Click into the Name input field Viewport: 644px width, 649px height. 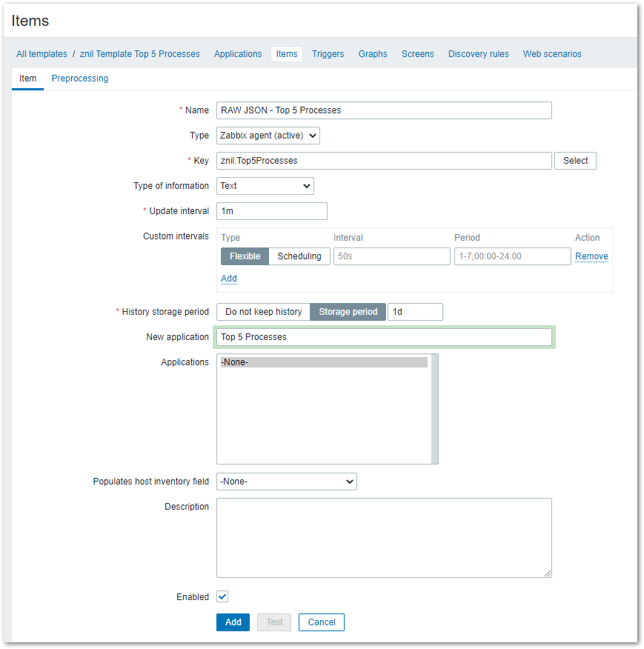(384, 110)
